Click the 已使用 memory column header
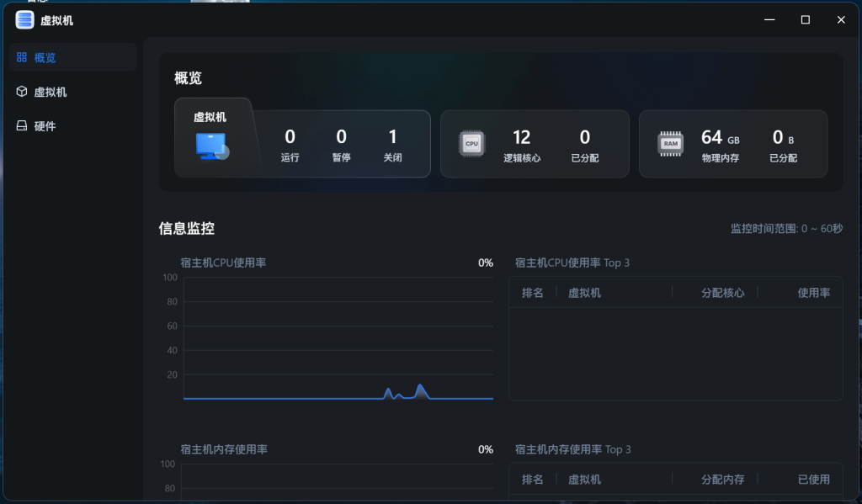The height and width of the screenshot is (504, 862). 813,479
